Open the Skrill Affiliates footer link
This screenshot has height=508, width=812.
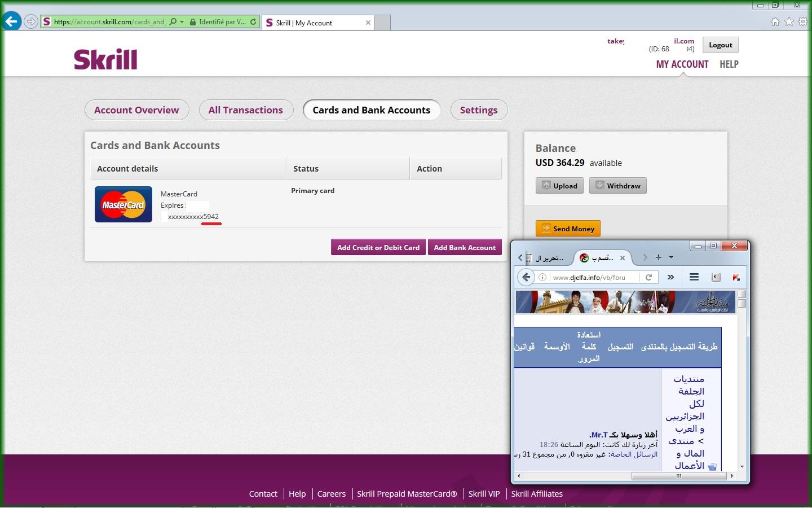[537, 494]
